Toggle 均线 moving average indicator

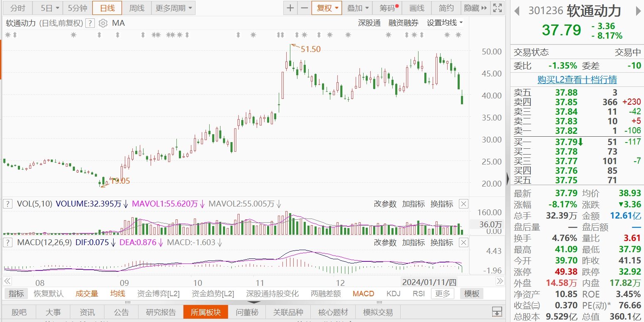click(117, 294)
